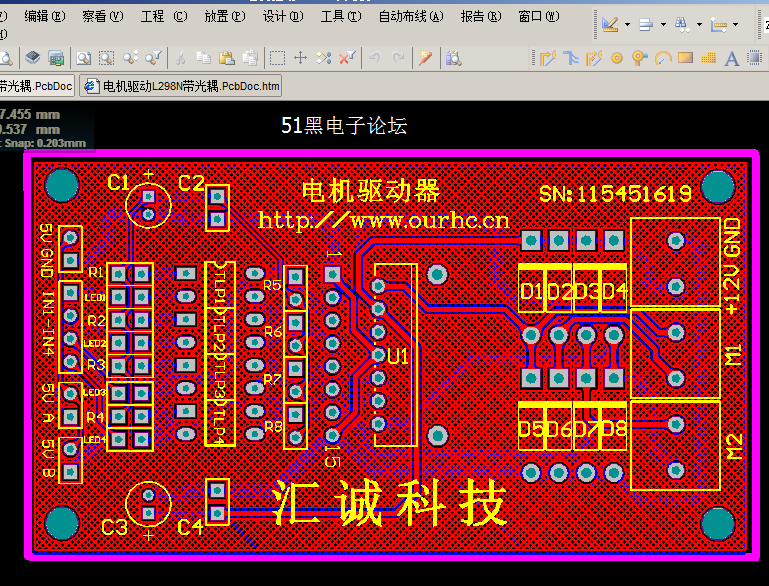Click the Paste clipboard icon
769x586 pixels.
click(x=227, y=58)
